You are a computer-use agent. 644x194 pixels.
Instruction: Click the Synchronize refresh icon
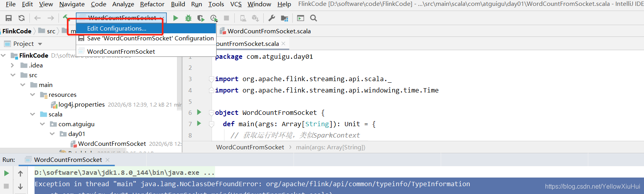(x=22, y=18)
